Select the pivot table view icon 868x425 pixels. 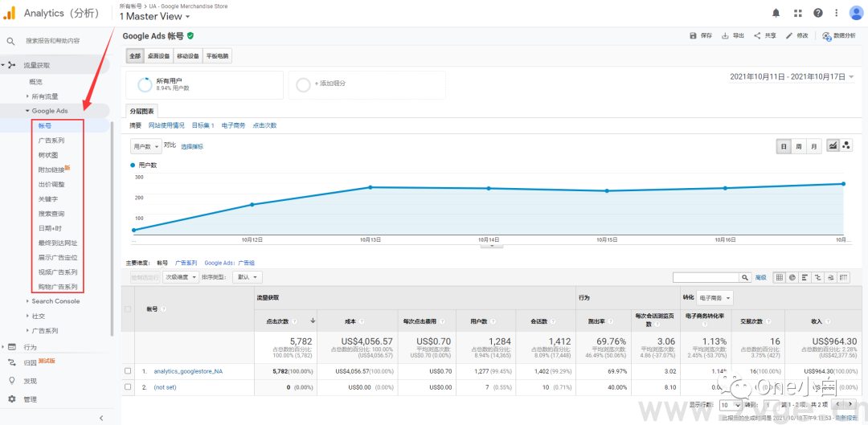tap(844, 277)
